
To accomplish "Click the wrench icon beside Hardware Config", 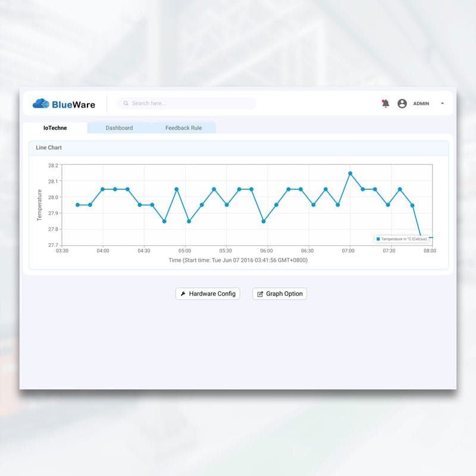I will pyautogui.click(x=183, y=294).
